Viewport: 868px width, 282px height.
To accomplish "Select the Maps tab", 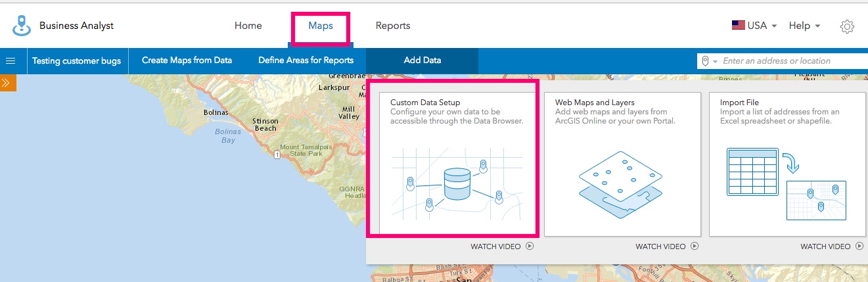I will tap(321, 26).
